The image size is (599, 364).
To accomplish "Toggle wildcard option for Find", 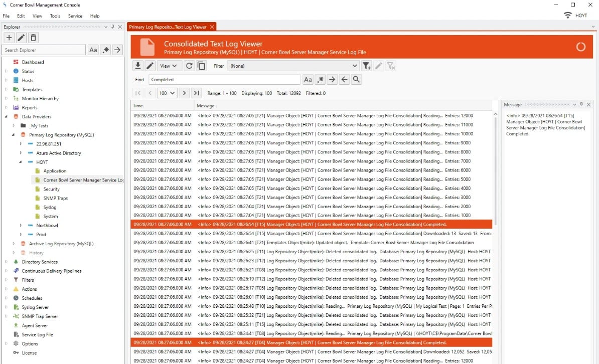I will click(x=320, y=79).
